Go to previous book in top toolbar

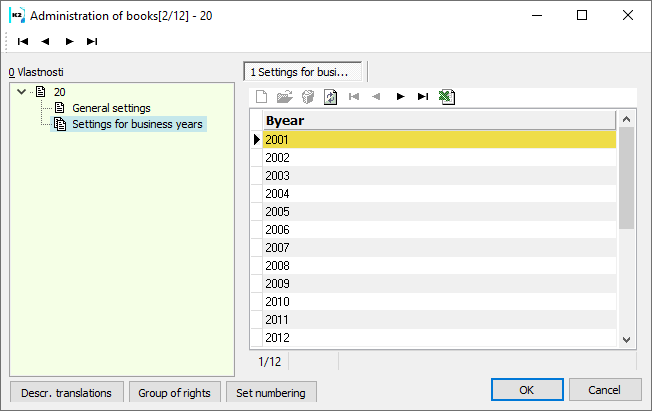point(46,41)
